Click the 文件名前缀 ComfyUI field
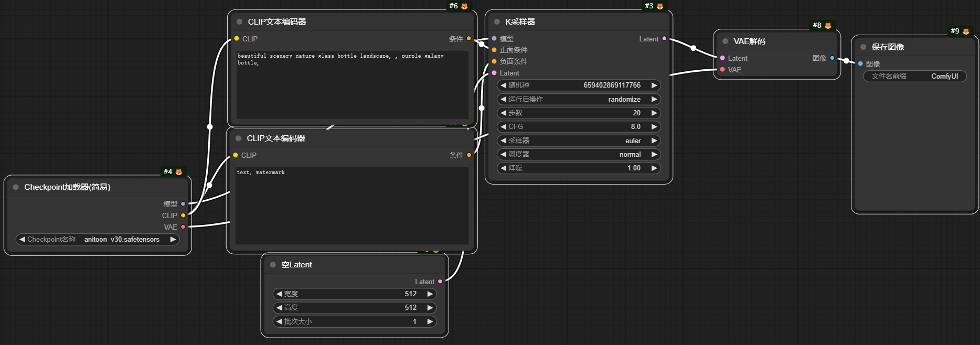The image size is (980, 345). click(914, 77)
